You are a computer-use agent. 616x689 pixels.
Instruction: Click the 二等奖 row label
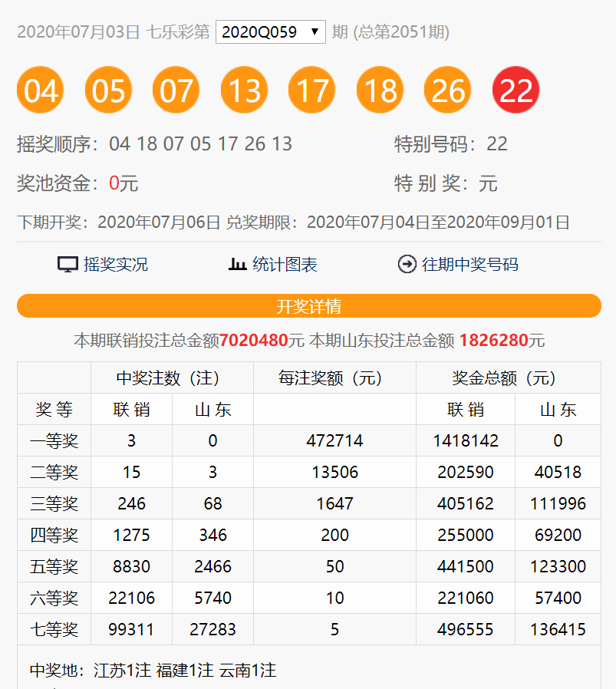click(x=54, y=473)
